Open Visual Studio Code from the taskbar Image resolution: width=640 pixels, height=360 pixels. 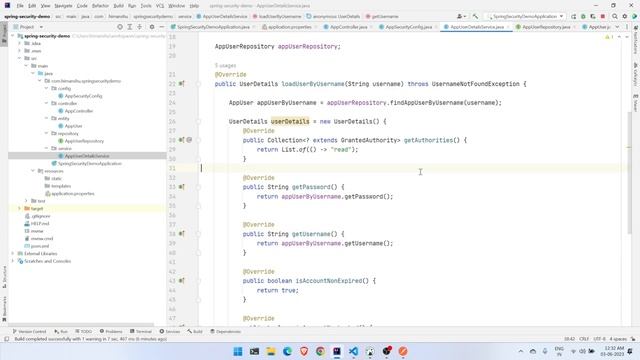(353, 351)
